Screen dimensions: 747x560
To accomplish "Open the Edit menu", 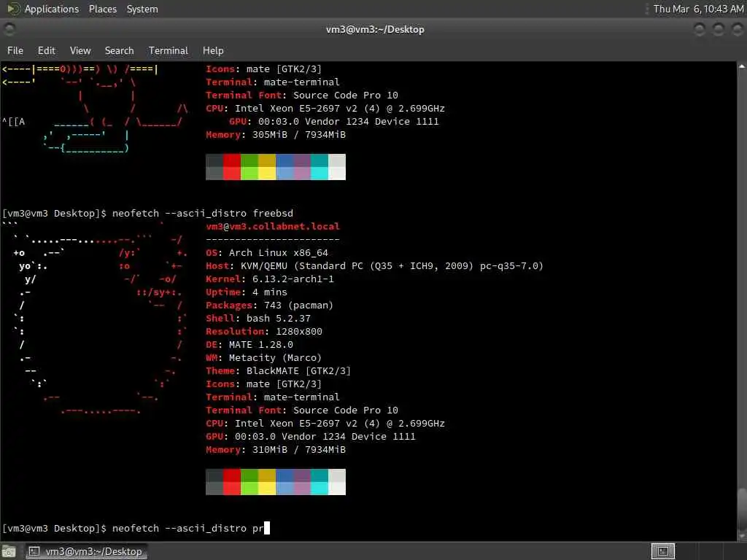I will click(46, 50).
